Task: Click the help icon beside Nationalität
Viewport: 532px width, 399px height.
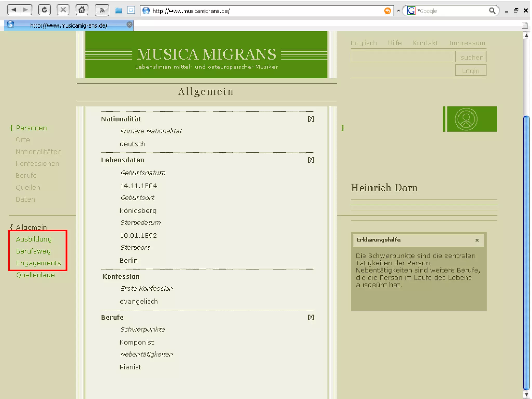Action: pos(311,119)
